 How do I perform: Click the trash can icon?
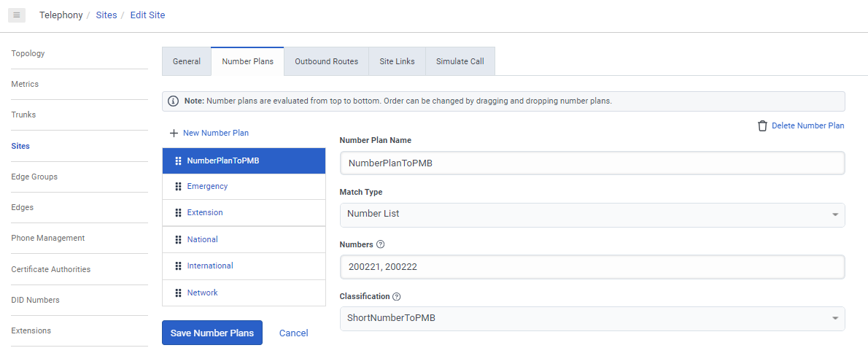tap(762, 125)
